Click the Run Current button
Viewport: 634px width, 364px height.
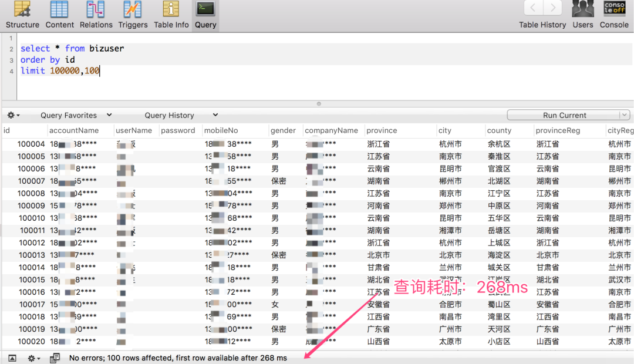564,115
